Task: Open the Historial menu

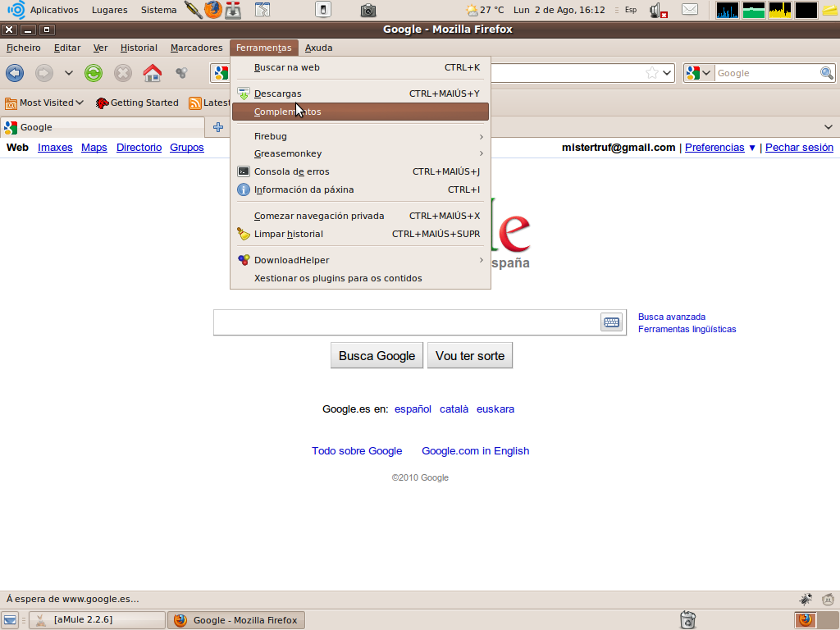Action: [139, 48]
